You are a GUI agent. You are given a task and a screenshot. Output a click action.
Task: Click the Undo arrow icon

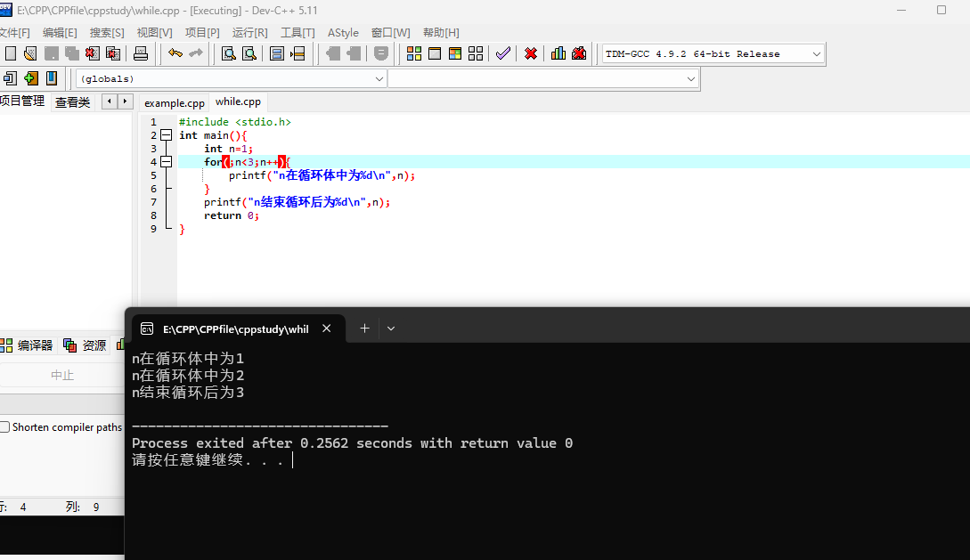pyautogui.click(x=175, y=53)
